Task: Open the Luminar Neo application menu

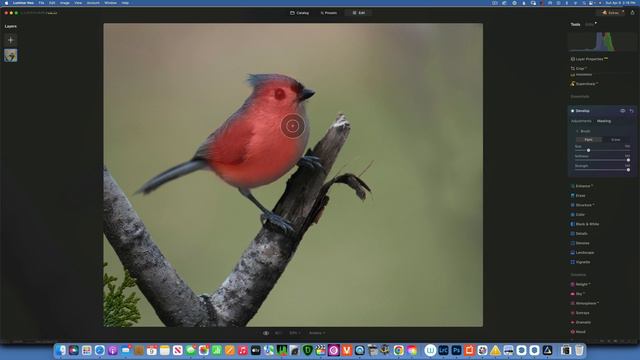Action: tap(23, 3)
